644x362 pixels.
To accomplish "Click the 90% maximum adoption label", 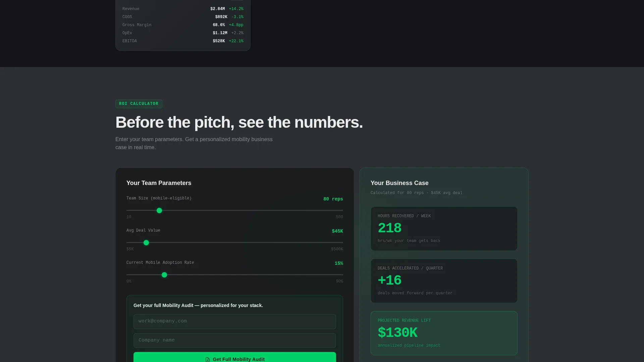I will pyautogui.click(x=339, y=282).
